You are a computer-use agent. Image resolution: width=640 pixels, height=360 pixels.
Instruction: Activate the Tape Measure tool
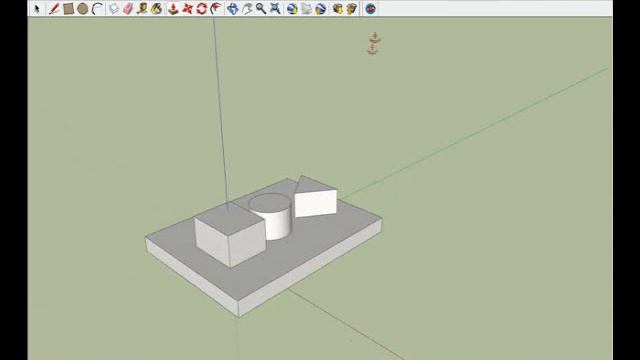pyautogui.click(x=142, y=9)
